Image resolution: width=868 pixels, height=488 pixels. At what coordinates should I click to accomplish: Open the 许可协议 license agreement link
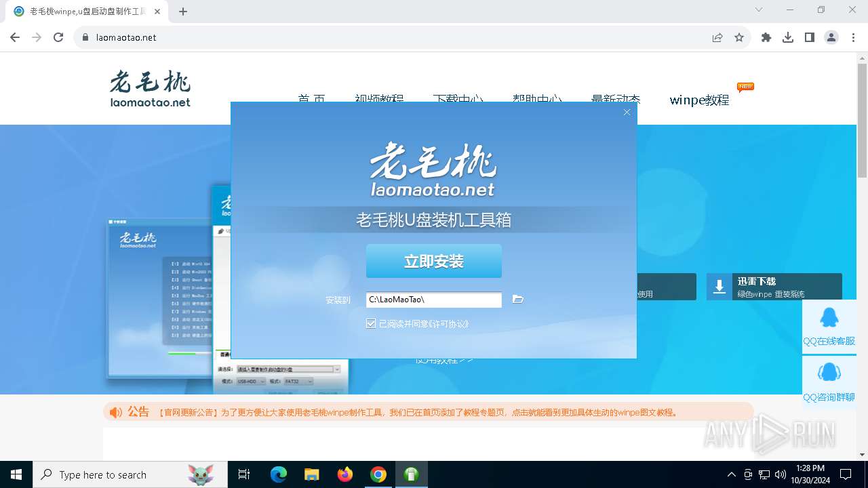pyautogui.click(x=448, y=324)
